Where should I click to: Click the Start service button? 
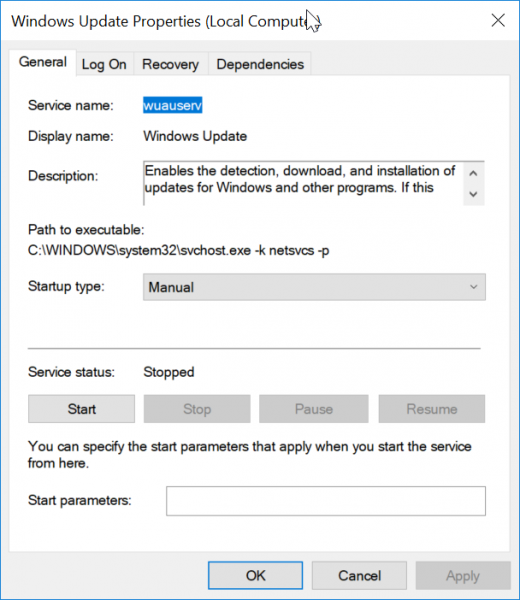click(x=82, y=409)
